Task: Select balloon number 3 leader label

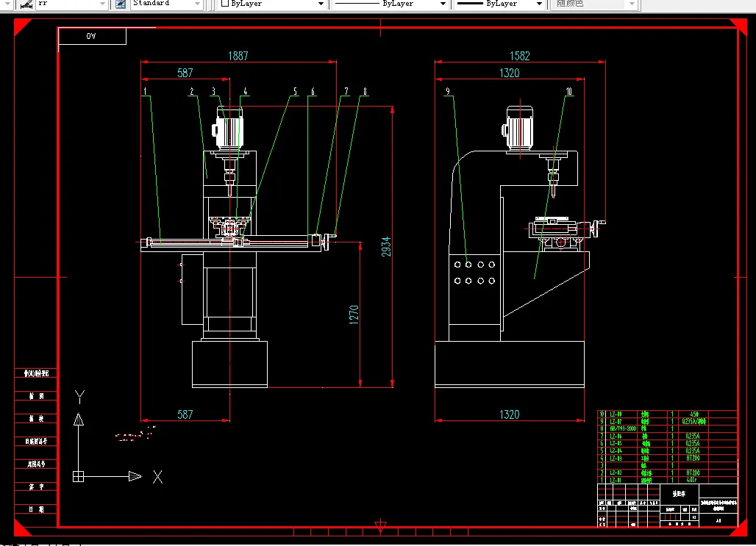Action: (213, 91)
